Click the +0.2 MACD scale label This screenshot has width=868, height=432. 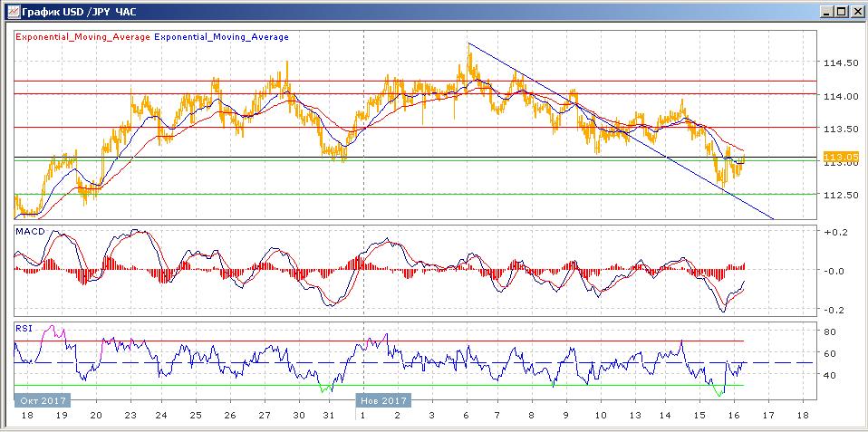click(835, 233)
